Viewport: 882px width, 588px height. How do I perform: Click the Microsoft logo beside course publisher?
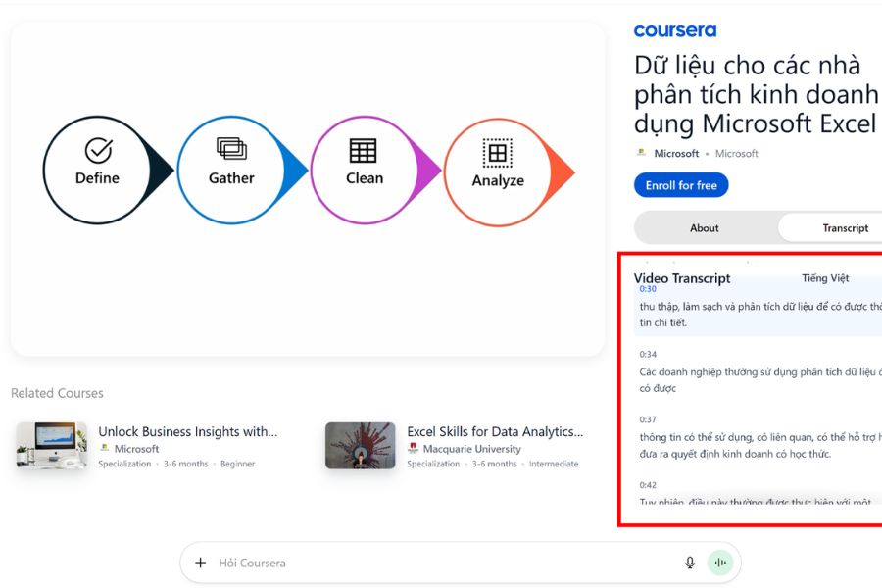(641, 153)
